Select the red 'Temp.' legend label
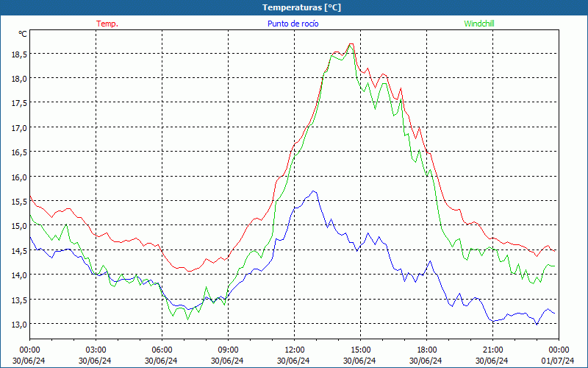This screenshot has height=368, width=588. [x=107, y=24]
